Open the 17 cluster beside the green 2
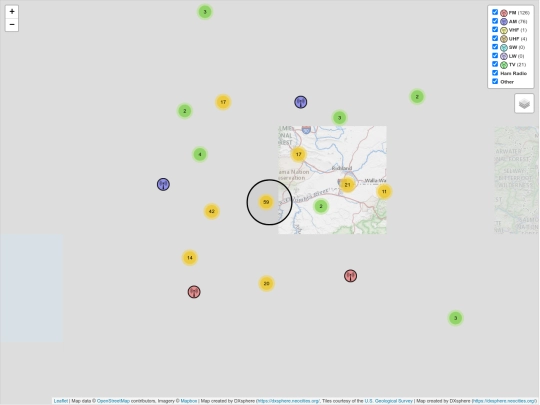Image resolution: width=540 pixels, height=405 pixels. [223, 102]
